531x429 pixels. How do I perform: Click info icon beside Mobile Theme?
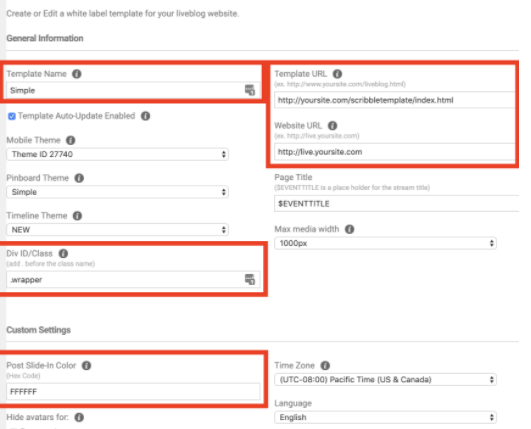click(x=70, y=140)
